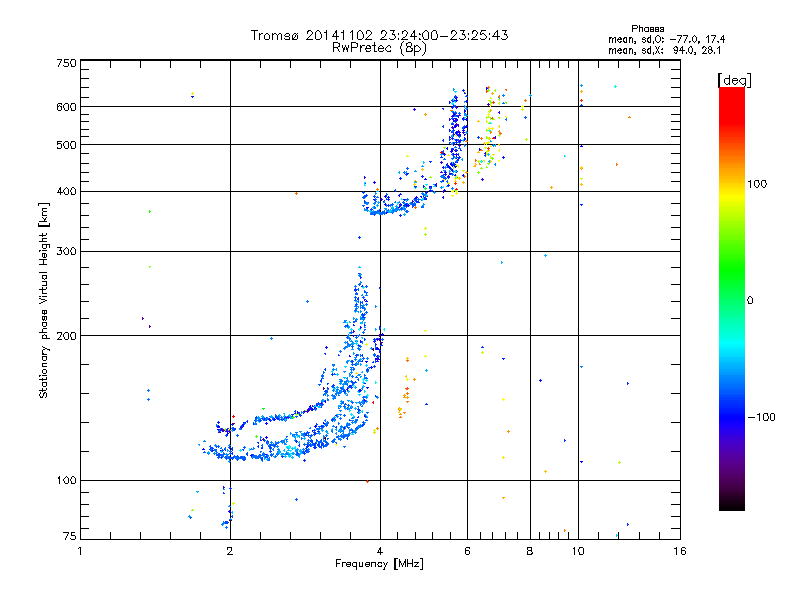Click the colorbar label 0

tap(750, 301)
